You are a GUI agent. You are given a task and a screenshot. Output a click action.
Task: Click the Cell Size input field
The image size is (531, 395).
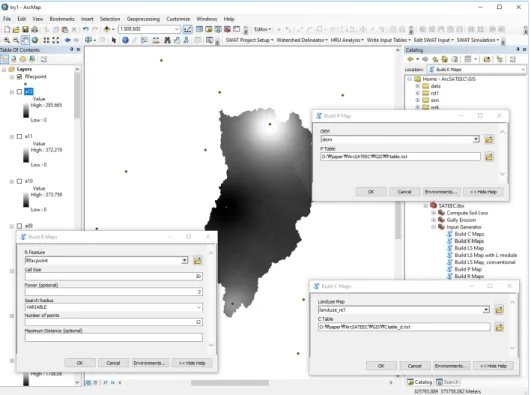pos(114,276)
